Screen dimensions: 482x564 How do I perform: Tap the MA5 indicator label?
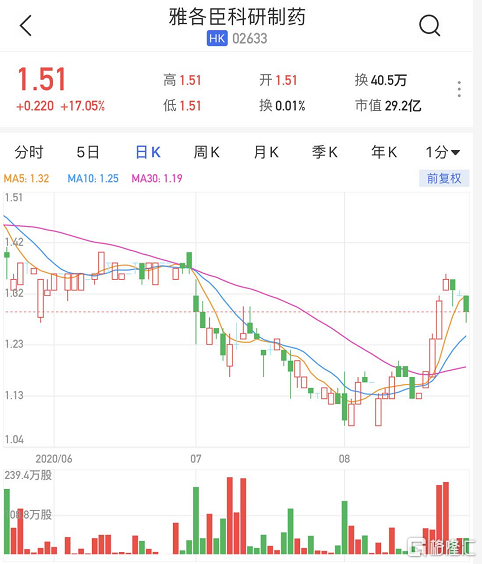pos(26,178)
